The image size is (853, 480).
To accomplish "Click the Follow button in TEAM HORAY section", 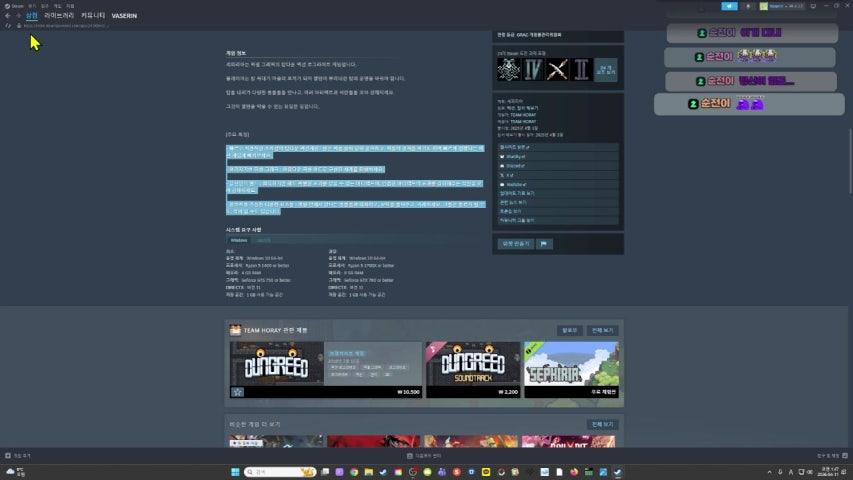I will coord(570,330).
